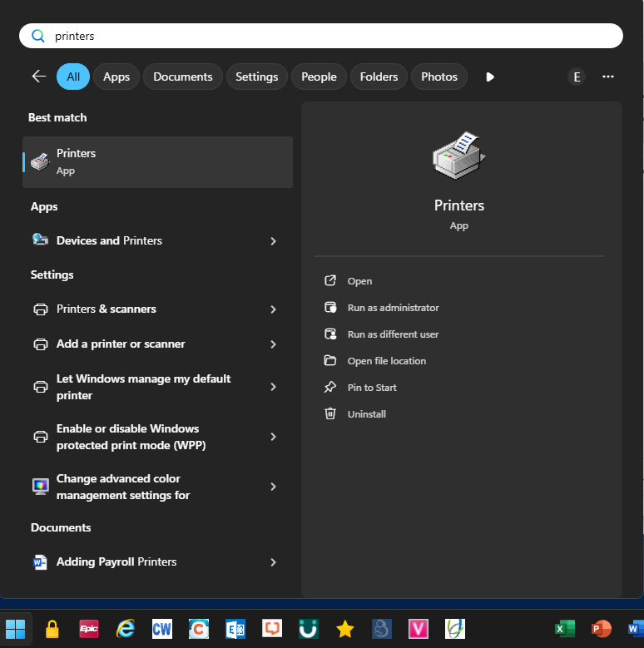Open the teal smiley U taskbar app

pyautogui.click(x=309, y=629)
